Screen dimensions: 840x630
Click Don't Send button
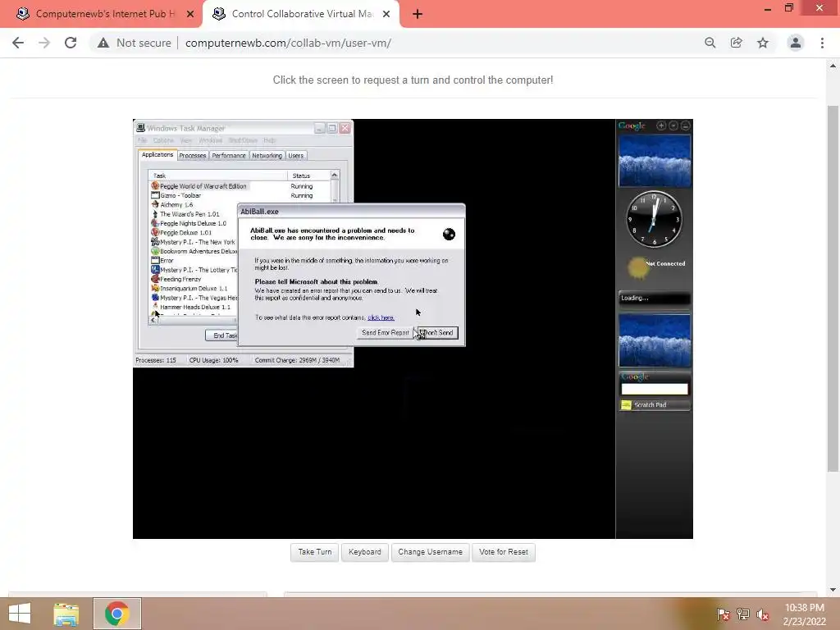click(x=438, y=333)
